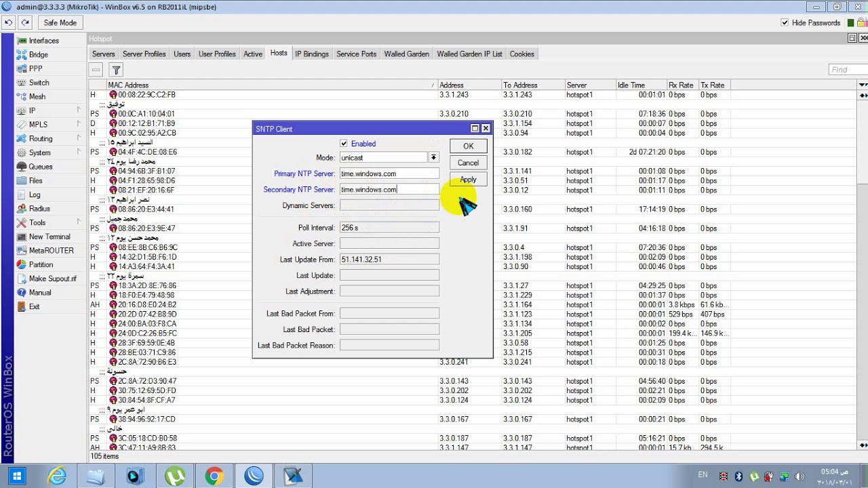Viewport: 868px width, 488px height.
Task: Open the column chooser dropdown at the table header's right end
Action: pos(863,85)
